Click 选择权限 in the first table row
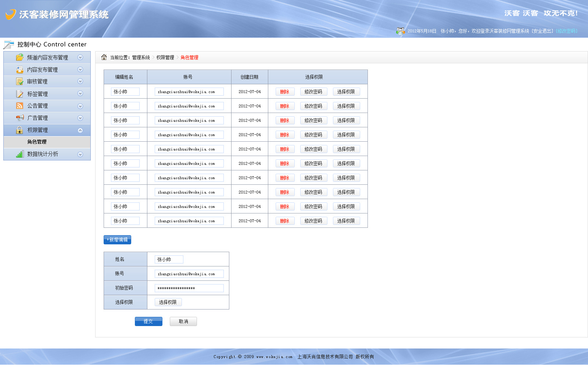 pyautogui.click(x=346, y=92)
